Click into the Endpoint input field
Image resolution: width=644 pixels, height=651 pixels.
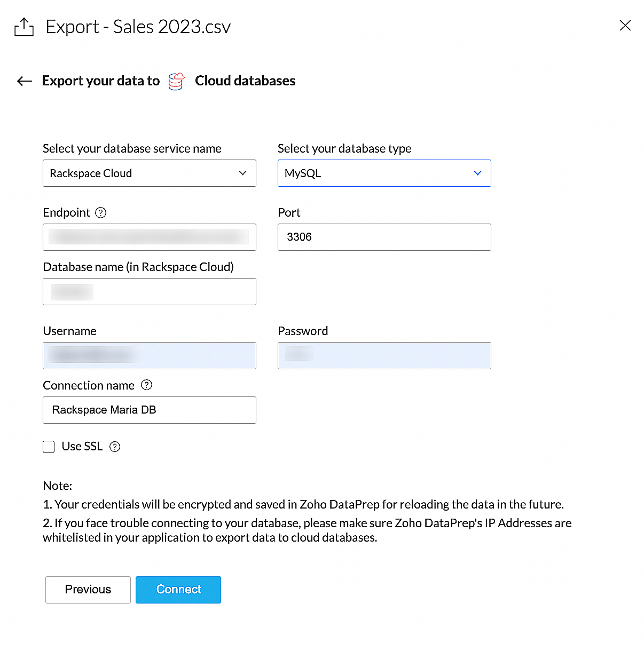[x=150, y=237]
